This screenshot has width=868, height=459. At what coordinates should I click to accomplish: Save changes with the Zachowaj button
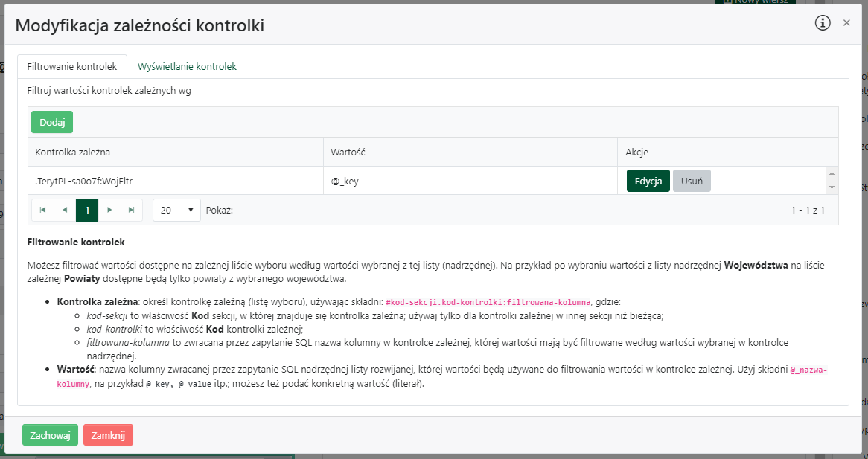pyautogui.click(x=50, y=435)
